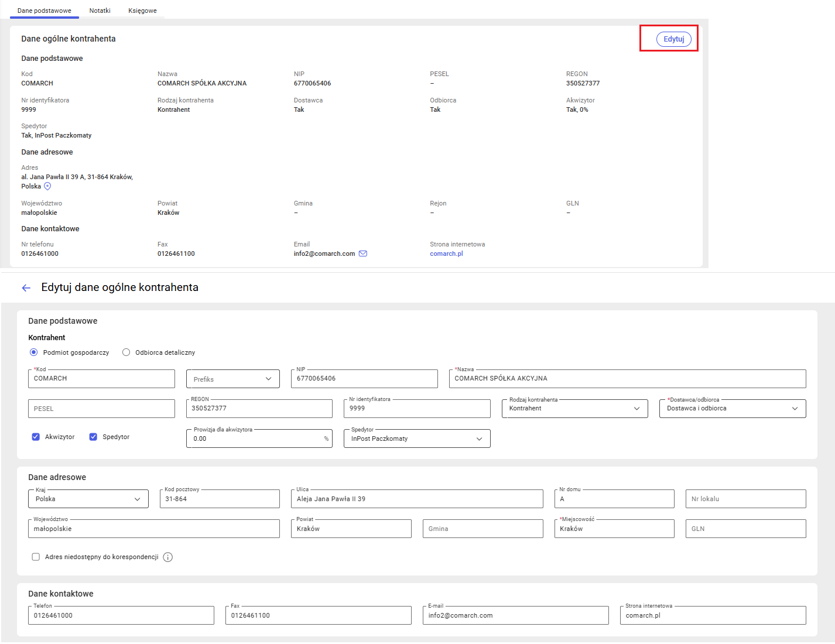This screenshot has width=835, height=644.
Task: Click the map pin icon next to address
Action: [47, 186]
